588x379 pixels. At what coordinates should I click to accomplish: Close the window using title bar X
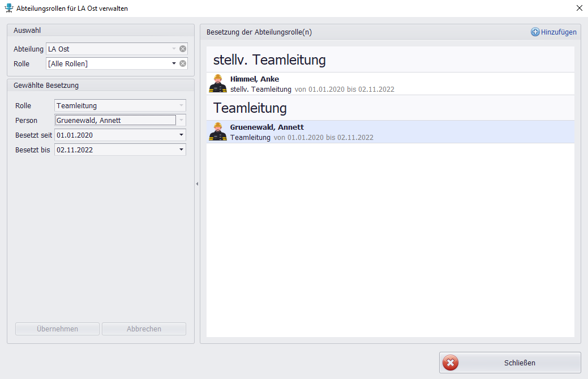point(578,8)
